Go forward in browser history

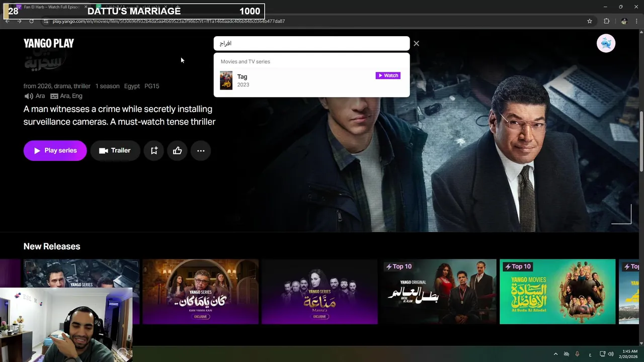click(x=19, y=21)
